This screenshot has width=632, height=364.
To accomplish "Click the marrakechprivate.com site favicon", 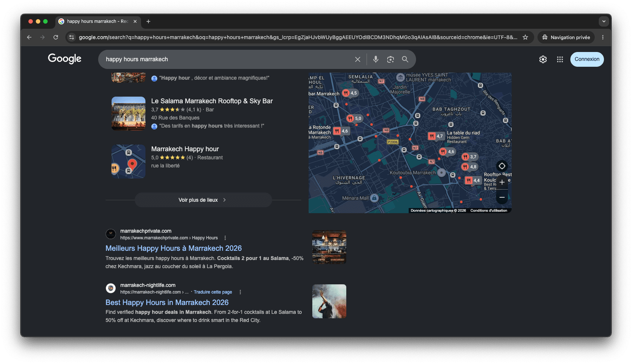I will pyautogui.click(x=111, y=234).
